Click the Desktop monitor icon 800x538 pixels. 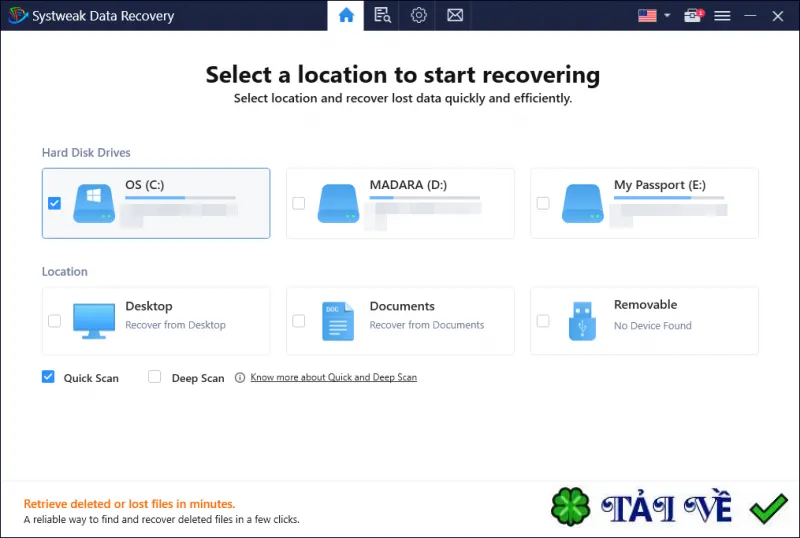(x=94, y=321)
